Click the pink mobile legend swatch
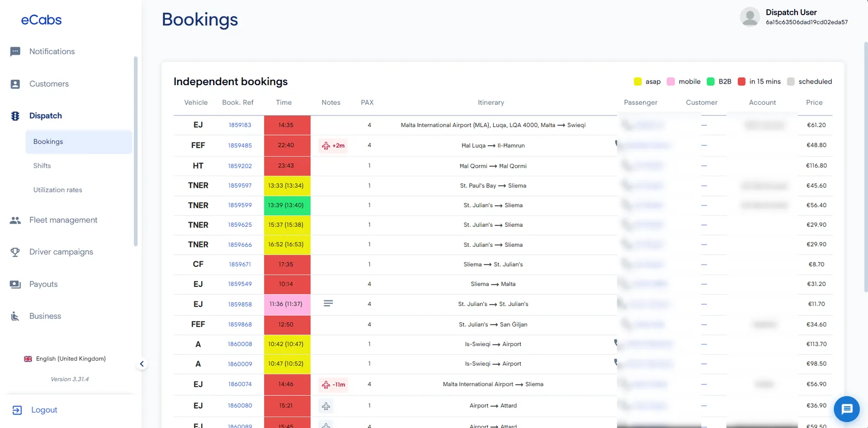Image resolution: width=868 pixels, height=428 pixels. point(671,82)
